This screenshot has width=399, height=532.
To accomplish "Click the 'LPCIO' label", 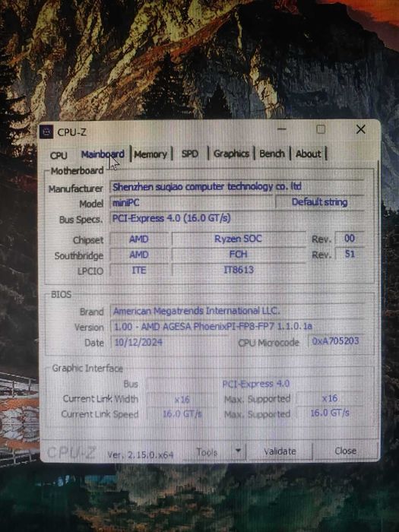I will coord(90,271).
